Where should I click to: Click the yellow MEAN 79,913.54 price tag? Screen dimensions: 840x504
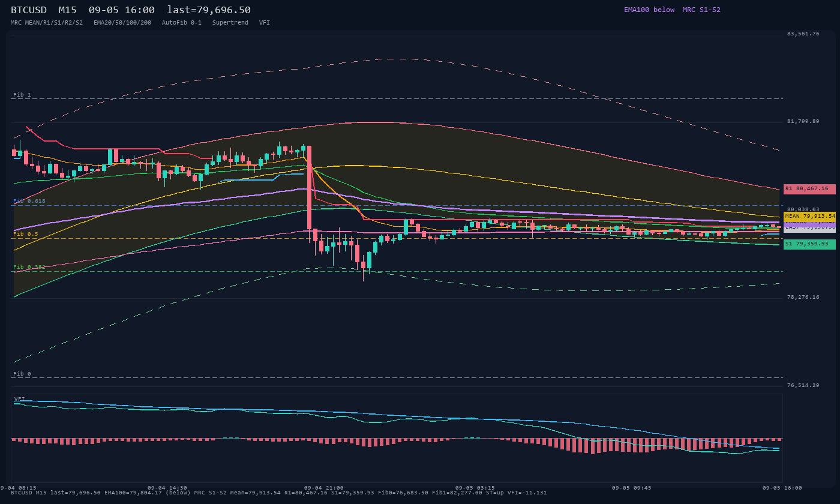pos(809,216)
